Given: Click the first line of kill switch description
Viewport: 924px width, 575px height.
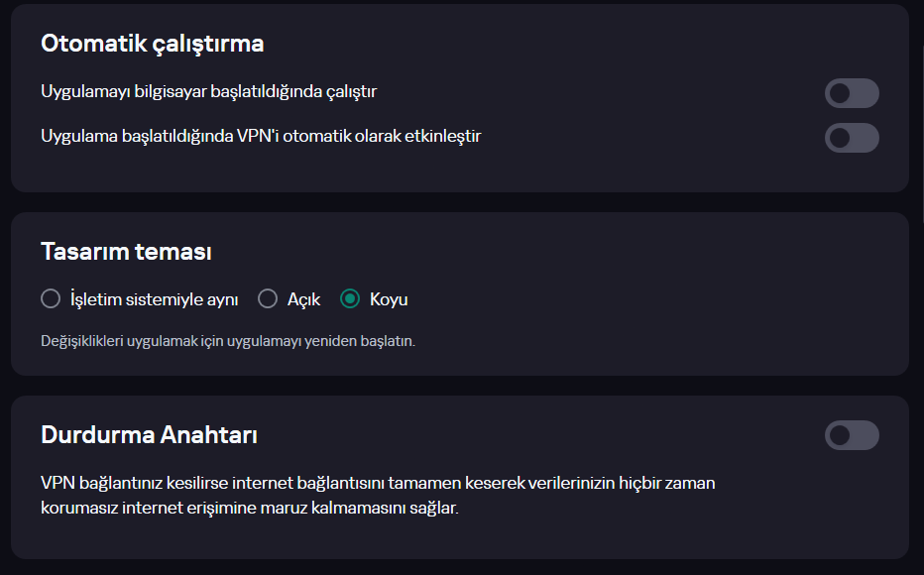Looking at the screenshot, I should (378, 484).
